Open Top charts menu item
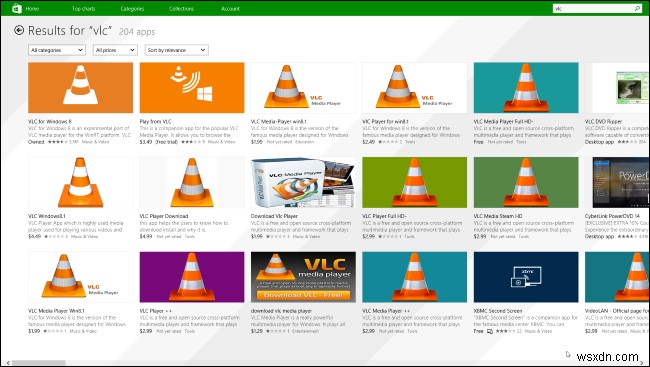Screen dimensions: 650x367 point(83,8)
